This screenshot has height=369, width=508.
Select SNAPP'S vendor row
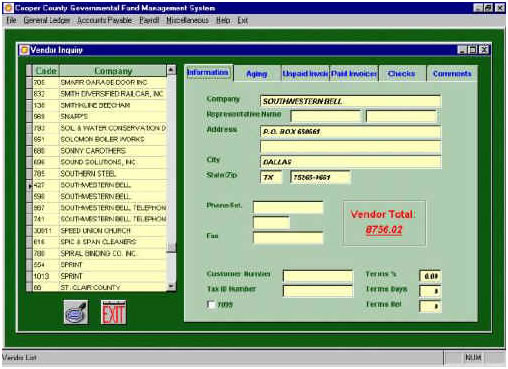[x=99, y=116]
